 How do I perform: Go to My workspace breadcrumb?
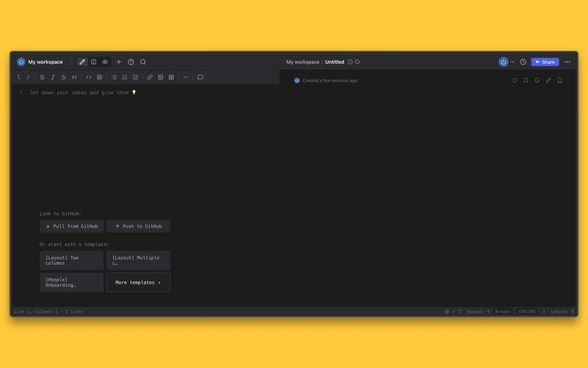pyautogui.click(x=303, y=62)
